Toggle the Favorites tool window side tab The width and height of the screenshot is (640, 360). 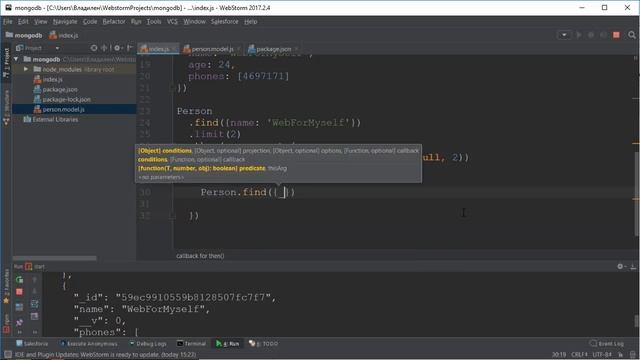coord(6,287)
